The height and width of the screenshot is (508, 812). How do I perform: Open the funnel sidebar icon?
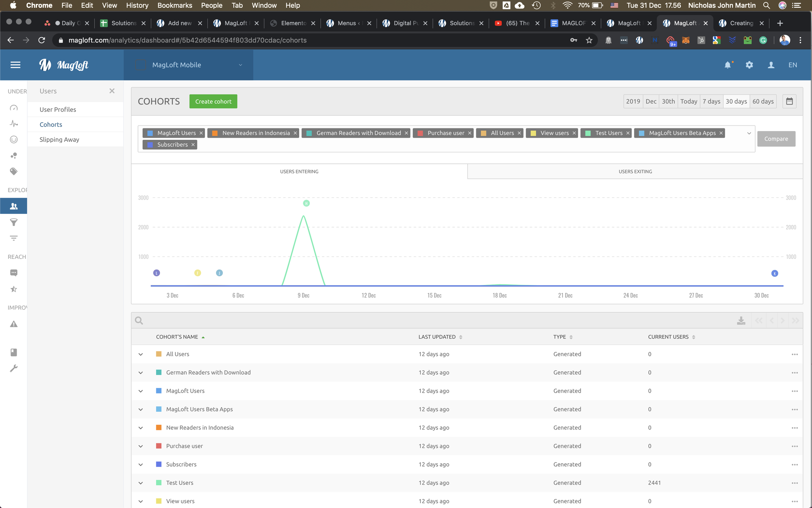[14, 222]
